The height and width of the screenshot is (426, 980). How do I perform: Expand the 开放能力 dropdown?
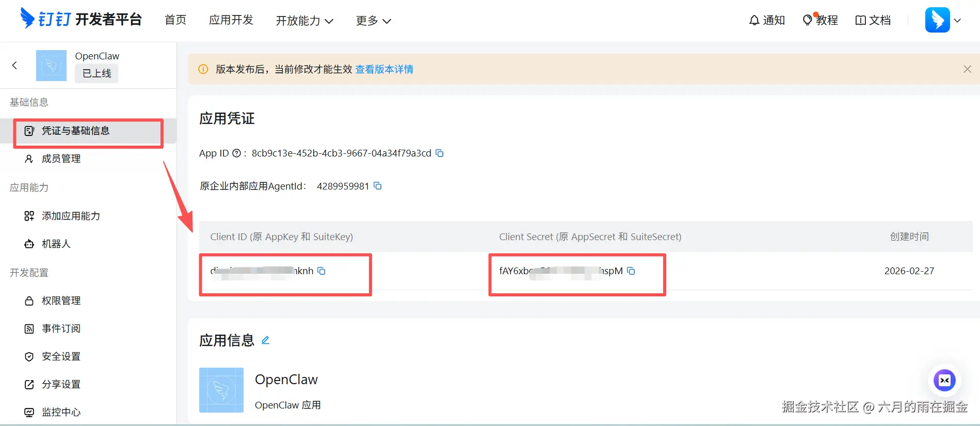[x=304, y=21]
